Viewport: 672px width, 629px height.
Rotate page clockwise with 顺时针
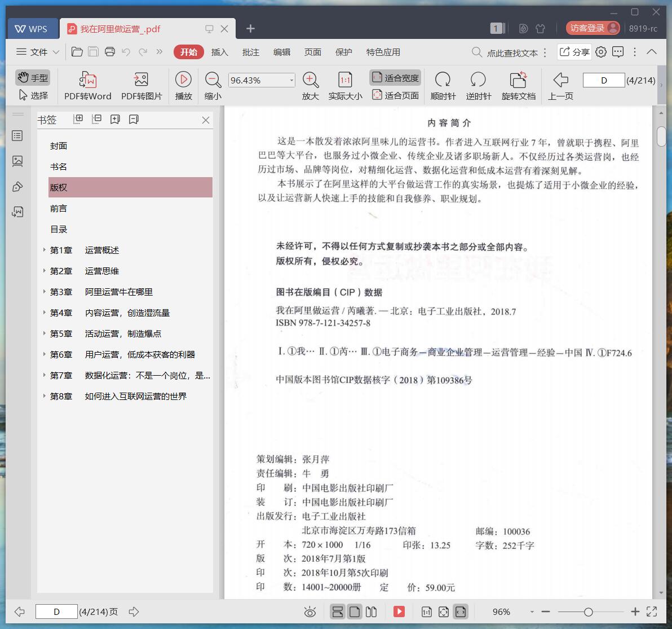pyautogui.click(x=443, y=80)
